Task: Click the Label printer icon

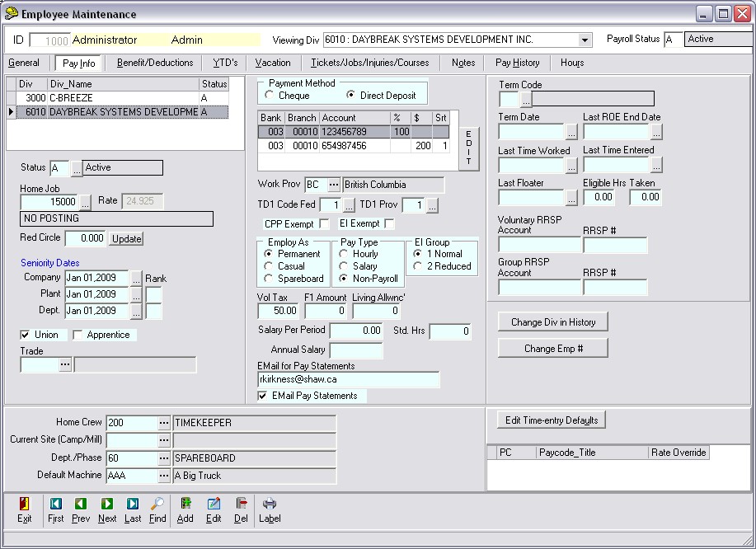Action: click(270, 504)
